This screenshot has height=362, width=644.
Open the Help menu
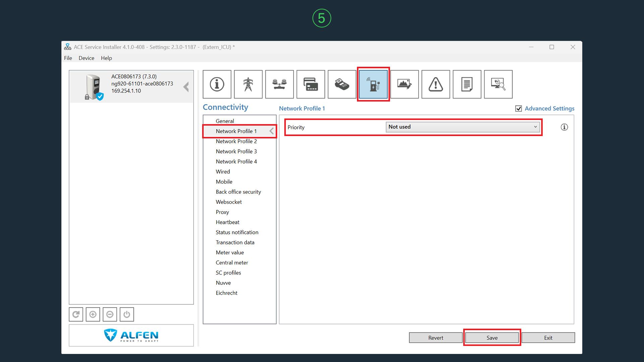coord(106,58)
